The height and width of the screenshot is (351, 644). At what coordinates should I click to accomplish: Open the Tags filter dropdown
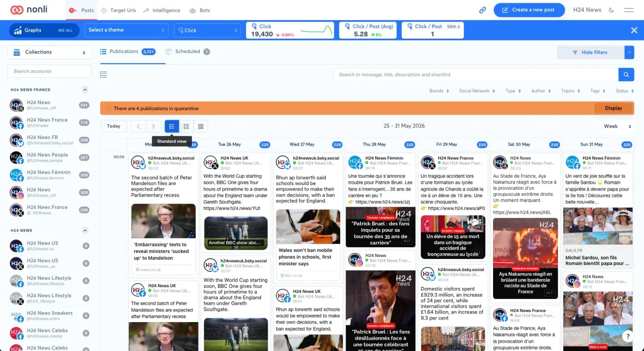coord(598,91)
